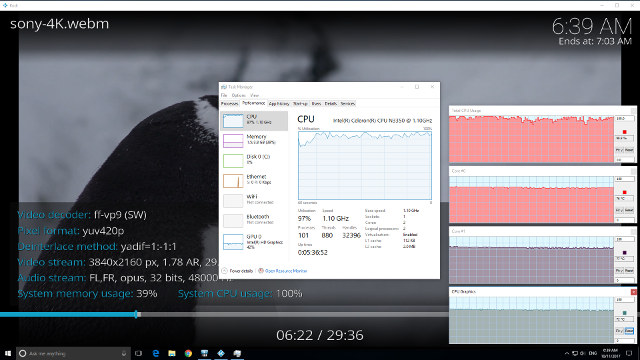Switch to the Details tab
Viewport: 640px width, 360px height.
[331, 104]
